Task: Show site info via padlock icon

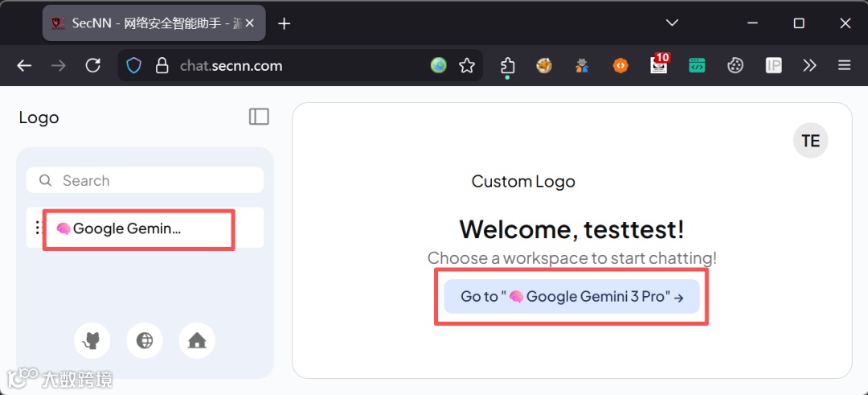Action: 162,66
